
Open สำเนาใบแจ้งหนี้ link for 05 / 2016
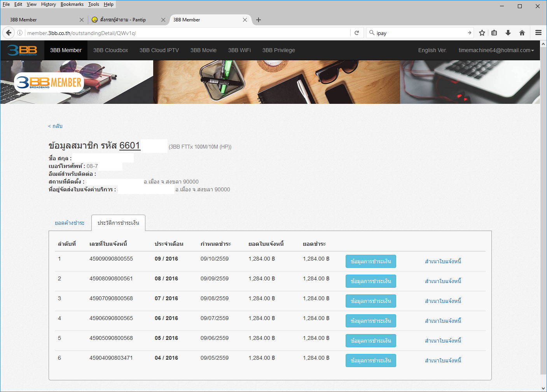coord(443,341)
